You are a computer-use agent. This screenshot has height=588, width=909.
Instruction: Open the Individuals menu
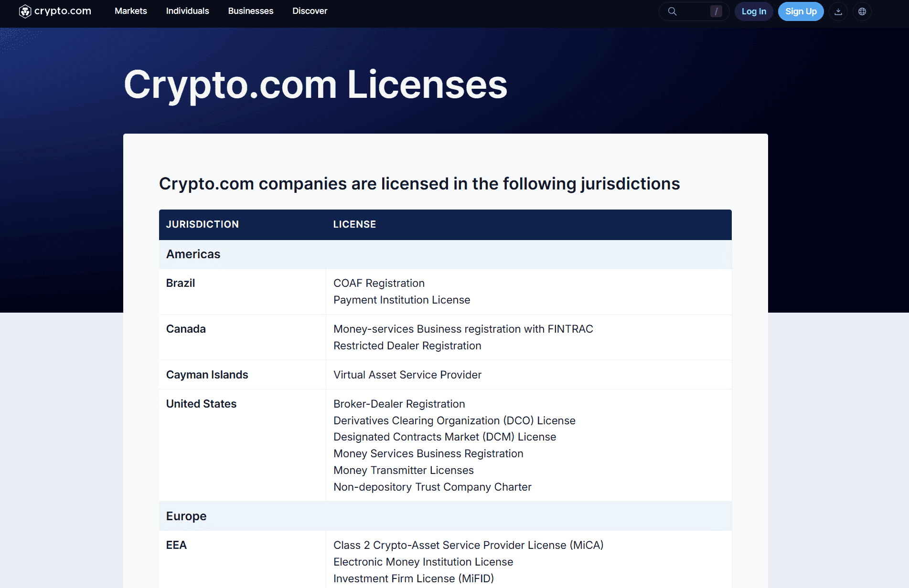point(187,11)
